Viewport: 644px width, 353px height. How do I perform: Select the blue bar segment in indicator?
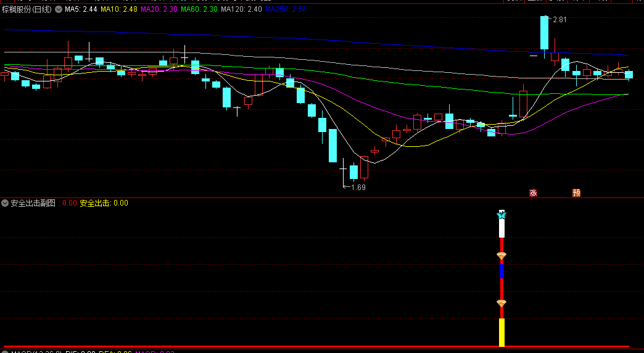pos(502,271)
